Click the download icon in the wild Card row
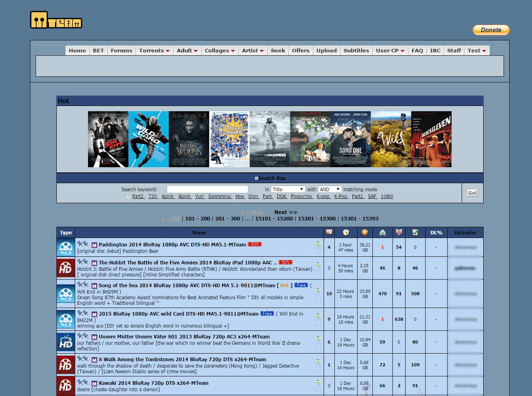Image resolution: width=532 pixels, height=396 pixels. tap(318, 315)
